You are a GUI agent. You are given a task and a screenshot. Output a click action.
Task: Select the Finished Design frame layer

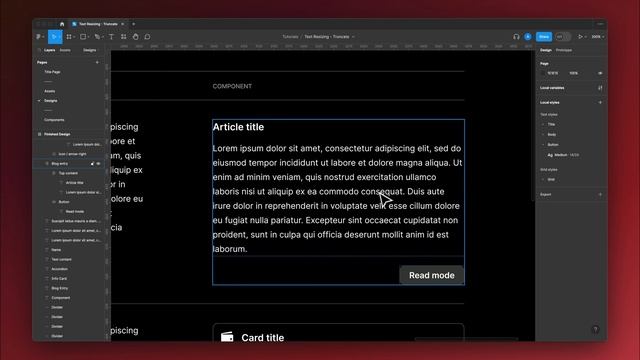[x=57, y=134]
